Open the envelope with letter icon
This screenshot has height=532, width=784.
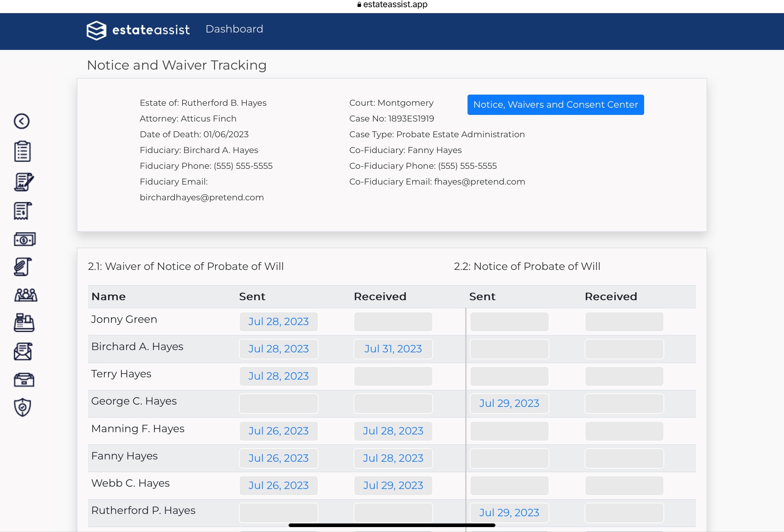point(23,351)
